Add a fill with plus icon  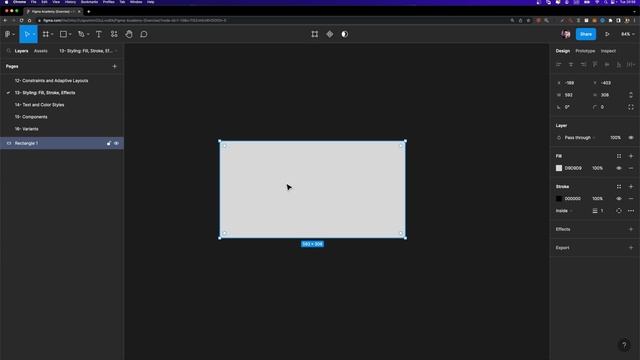[631, 156]
